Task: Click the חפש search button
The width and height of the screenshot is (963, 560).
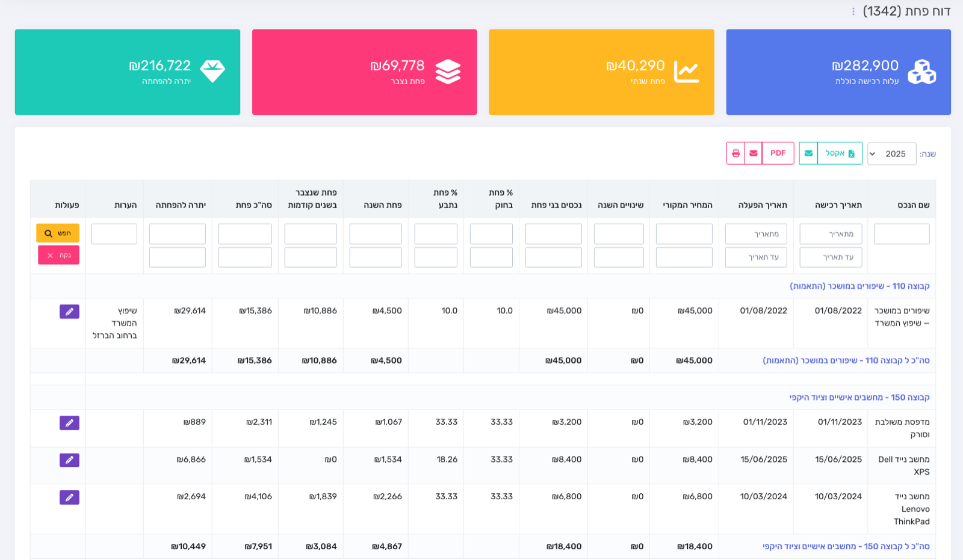Action: coord(58,233)
